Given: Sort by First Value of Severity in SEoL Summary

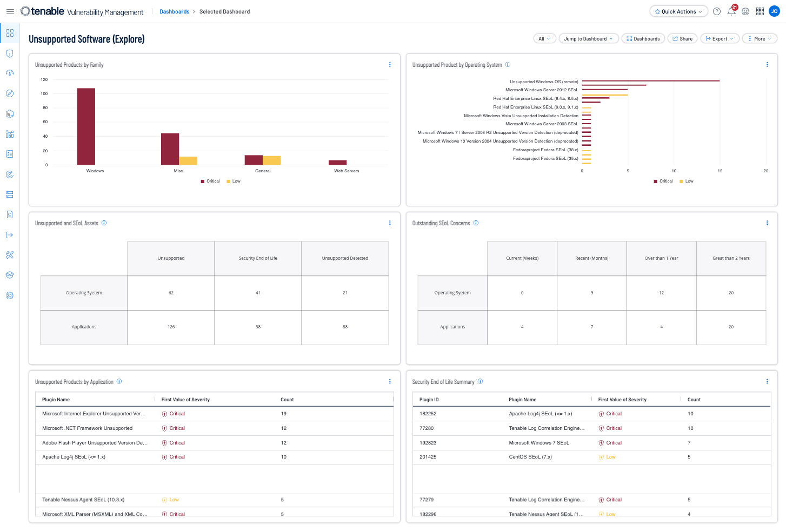Looking at the screenshot, I should 622,400.
